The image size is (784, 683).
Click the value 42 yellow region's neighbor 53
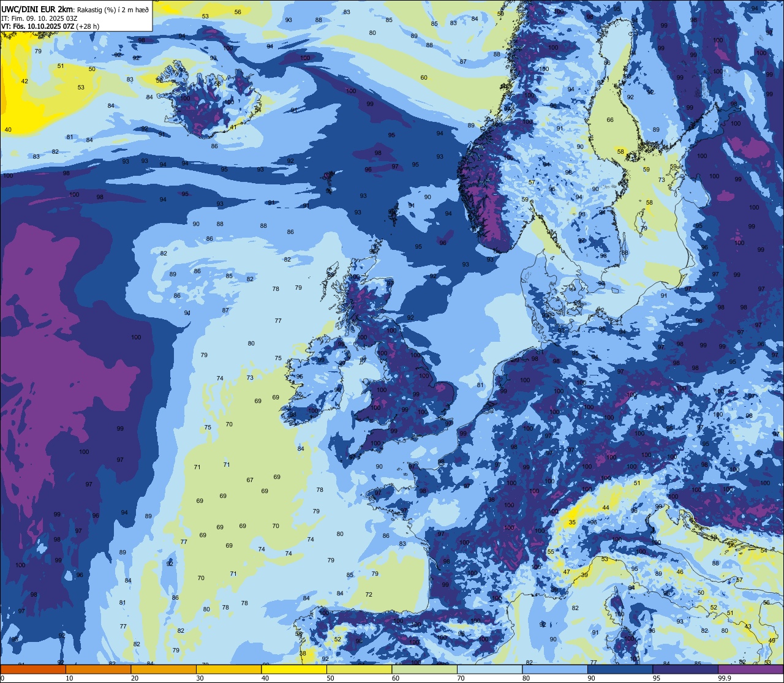[81, 88]
